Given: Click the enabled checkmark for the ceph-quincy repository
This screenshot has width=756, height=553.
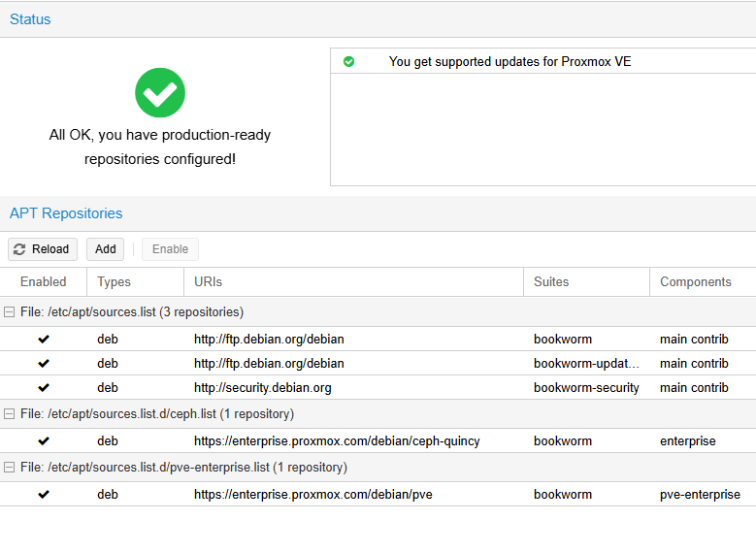Looking at the screenshot, I should [x=44, y=440].
